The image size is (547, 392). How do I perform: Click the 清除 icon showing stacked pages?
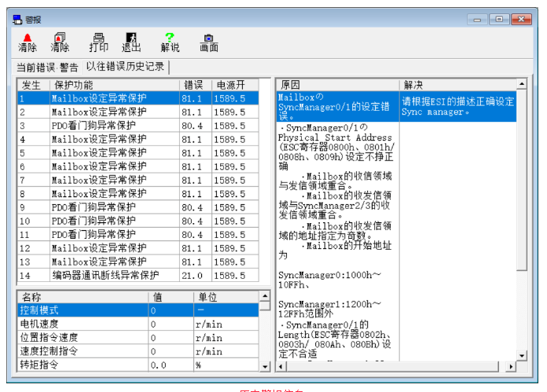click(60, 42)
